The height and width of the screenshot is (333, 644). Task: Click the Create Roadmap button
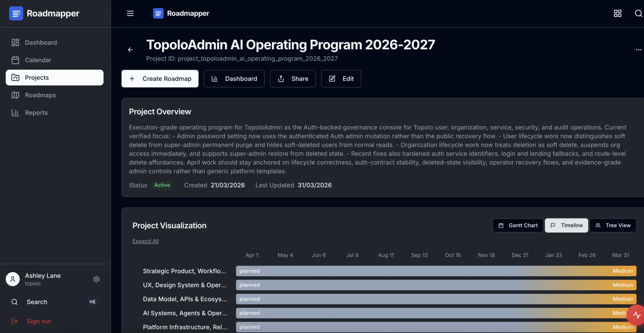[x=160, y=79]
